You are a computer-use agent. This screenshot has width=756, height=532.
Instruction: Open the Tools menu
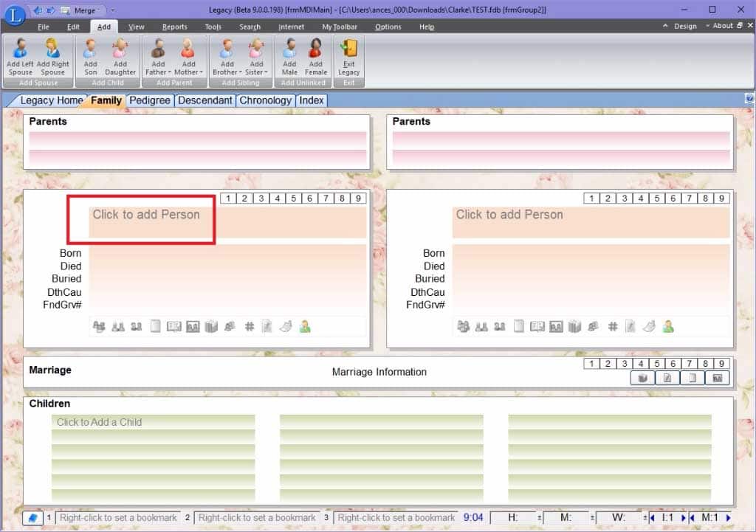(x=213, y=27)
